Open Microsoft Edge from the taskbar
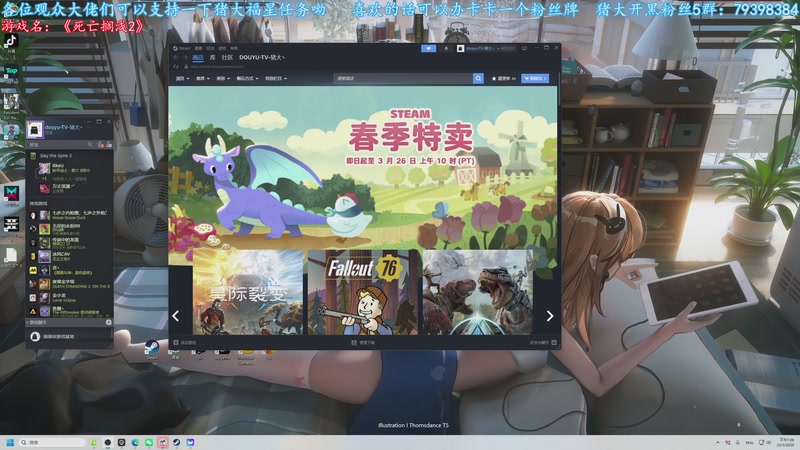 tap(135, 442)
